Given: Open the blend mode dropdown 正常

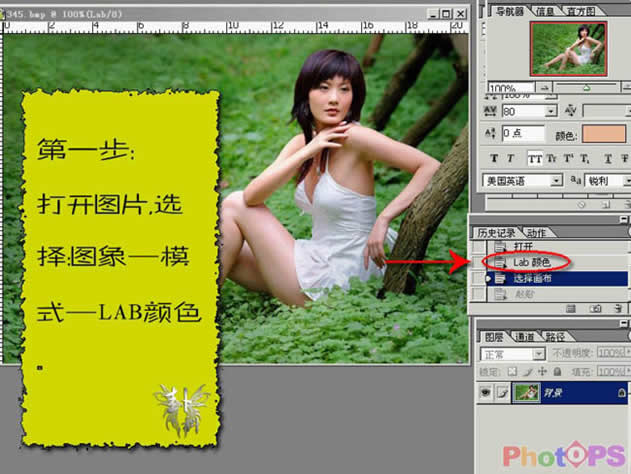Looking at the screenshot, I should click(x=513, y=354).
